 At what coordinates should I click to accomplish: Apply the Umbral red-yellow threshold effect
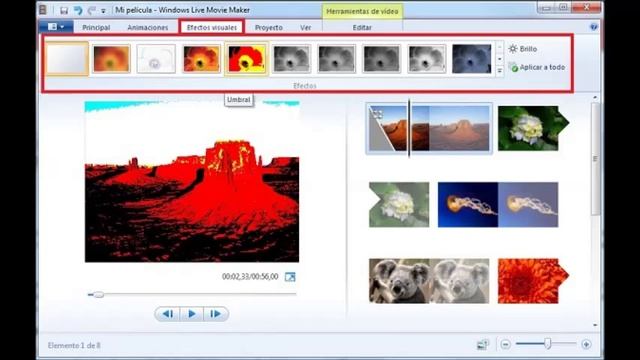point(246,59)
